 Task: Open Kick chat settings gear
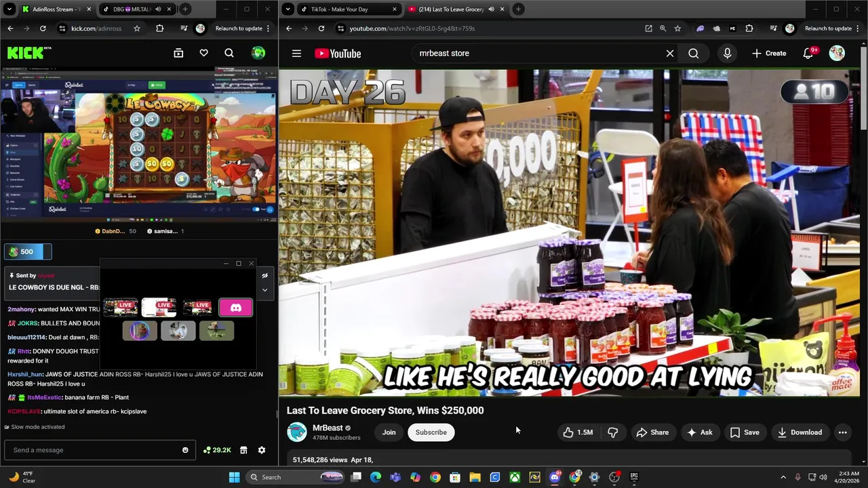tap(262, 450)
